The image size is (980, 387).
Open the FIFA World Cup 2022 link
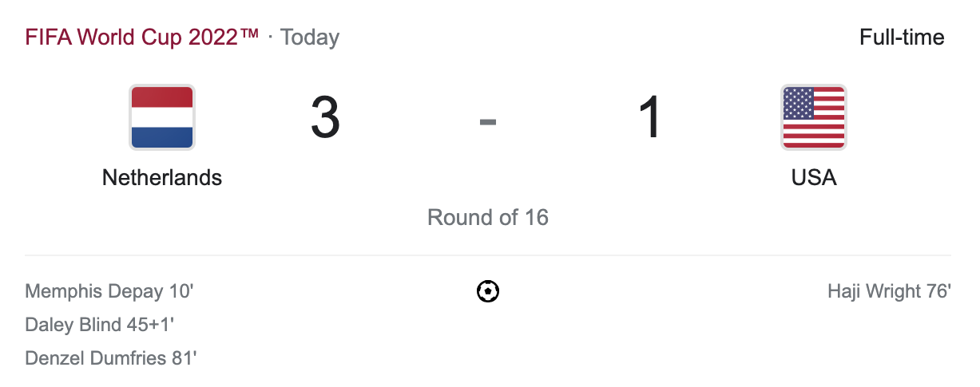pos(142,38)
